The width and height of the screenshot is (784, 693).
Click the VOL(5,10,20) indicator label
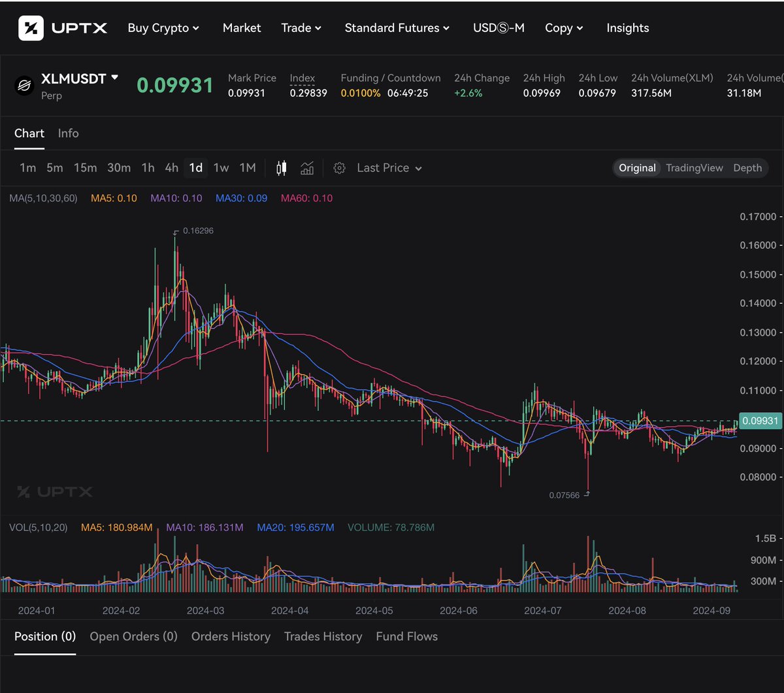(38, 527)
